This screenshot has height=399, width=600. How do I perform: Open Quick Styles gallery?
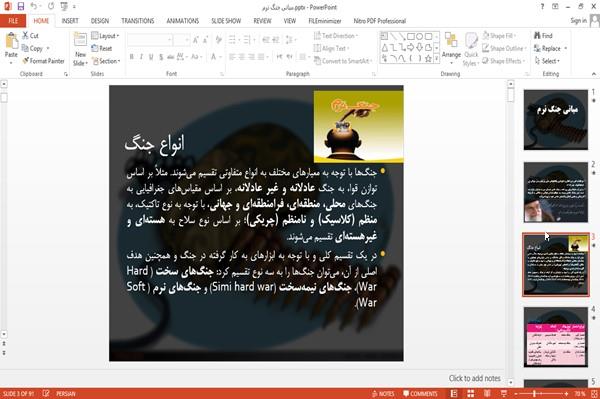coord(471,50)
